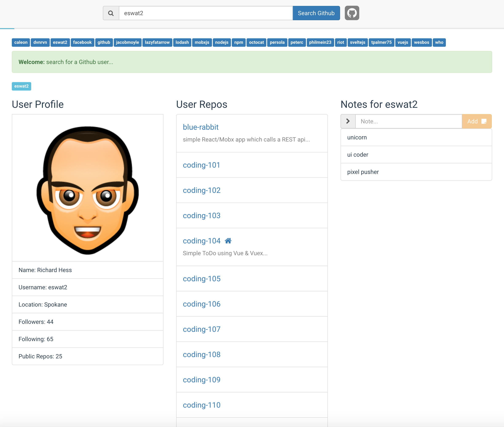Click the home icon beside coding-104
Screen dimensions: 504x427
point(228,240)
